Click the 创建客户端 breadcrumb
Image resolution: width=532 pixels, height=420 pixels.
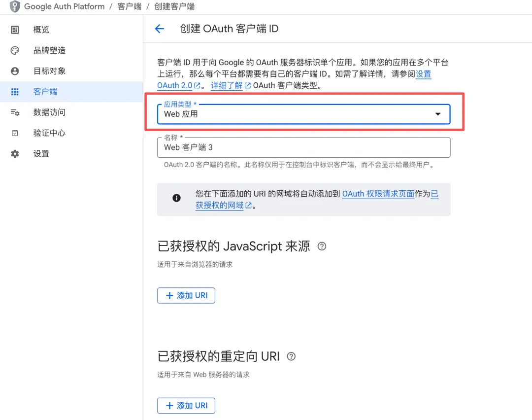tap(174, 6)
